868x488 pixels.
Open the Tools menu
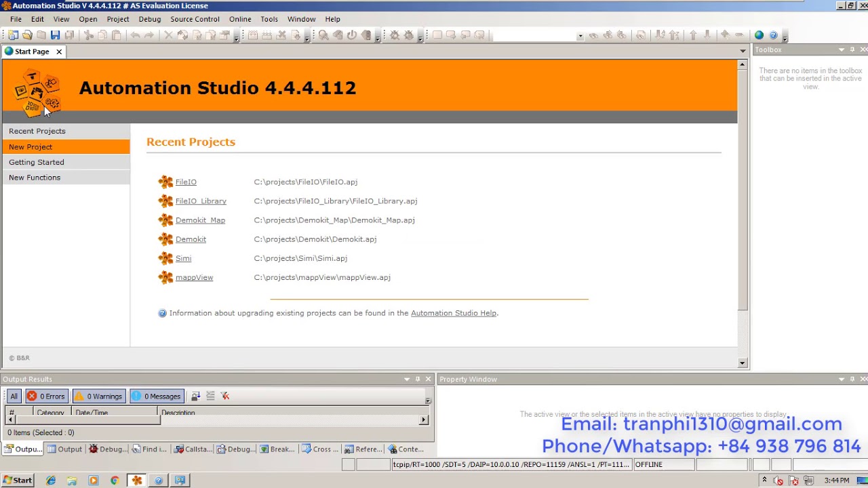coord(269,19)
